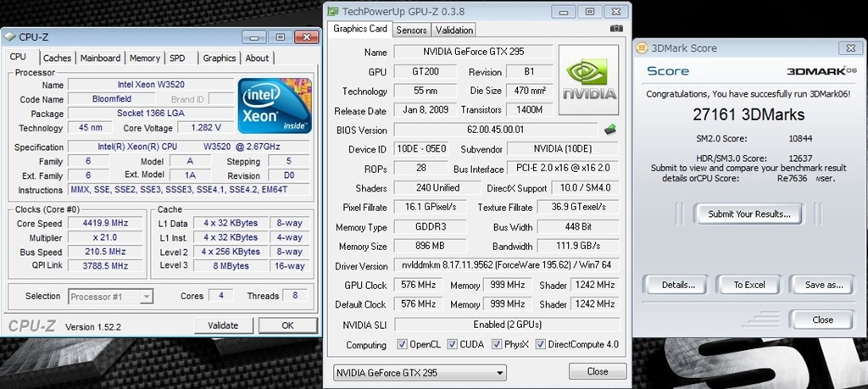868x389 pixels.
Task: Click the HDR/SM3.0 Score value 12637
Action: pos(800,158)
